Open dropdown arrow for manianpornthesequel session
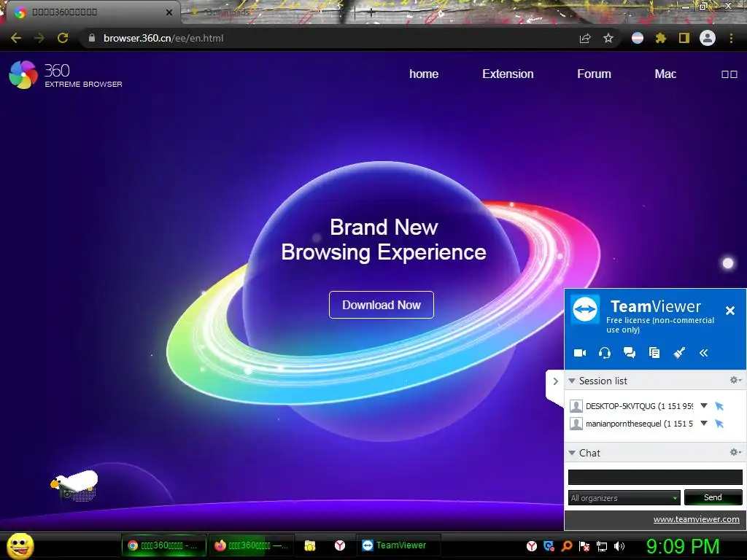747x560 pixels. pos(704,423)
